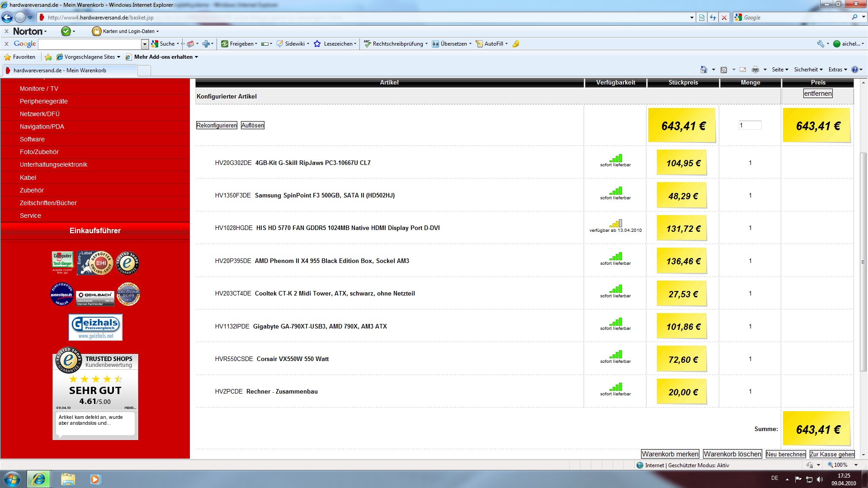Expand recent pages dropdown next to Forward
Viewport: 868px width, 488px height.
point(30,18)
